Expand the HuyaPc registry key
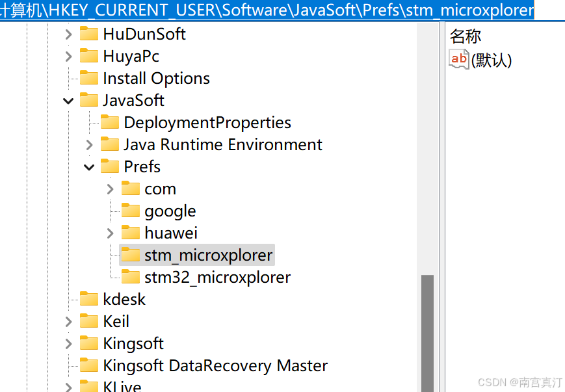The image size is (565, 392). coord(68,56)
